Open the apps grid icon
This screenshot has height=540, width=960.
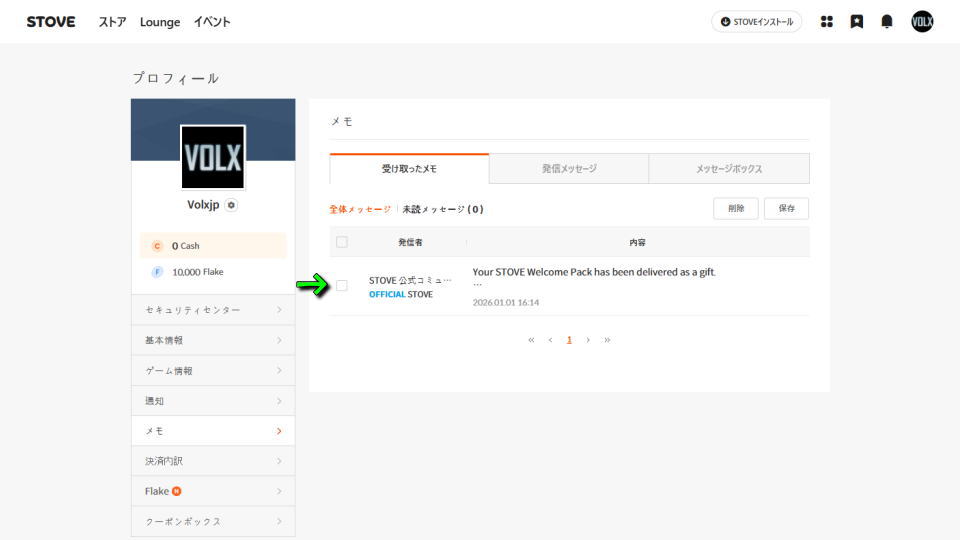tap(826, 22)
